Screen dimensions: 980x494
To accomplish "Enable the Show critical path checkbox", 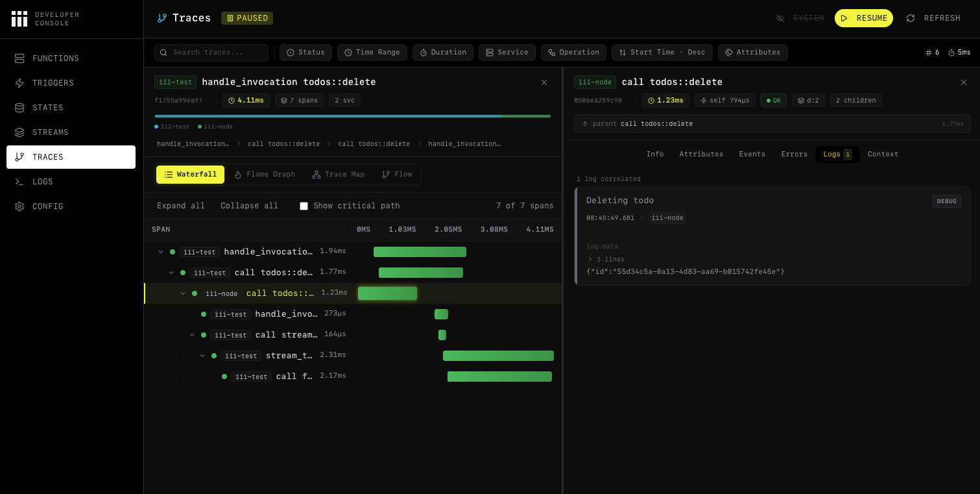I will (304, 206).
